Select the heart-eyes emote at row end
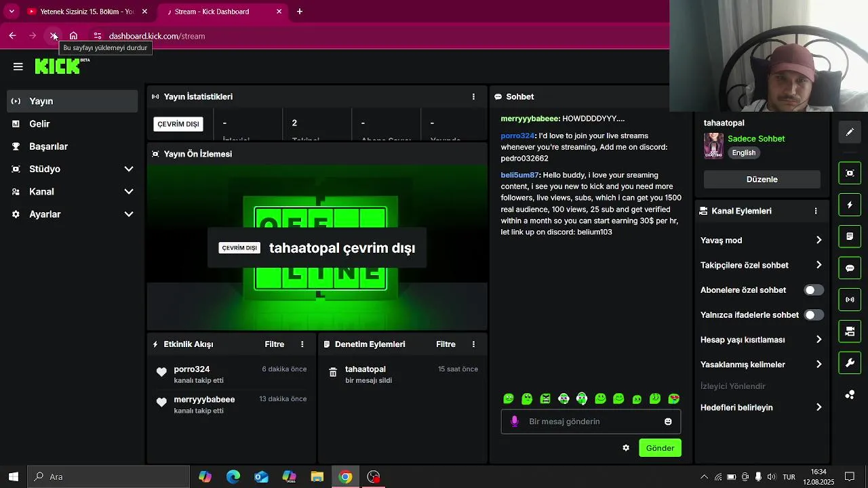 tap(673, 399)
